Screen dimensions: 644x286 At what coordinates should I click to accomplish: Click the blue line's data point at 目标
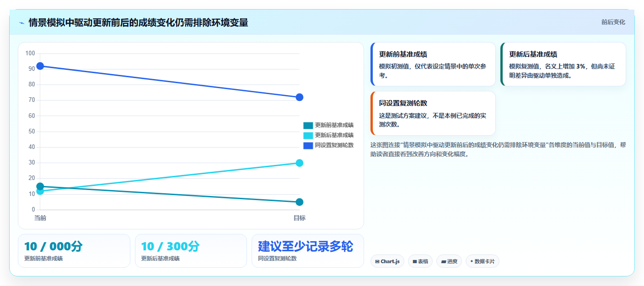pos(300,97)
